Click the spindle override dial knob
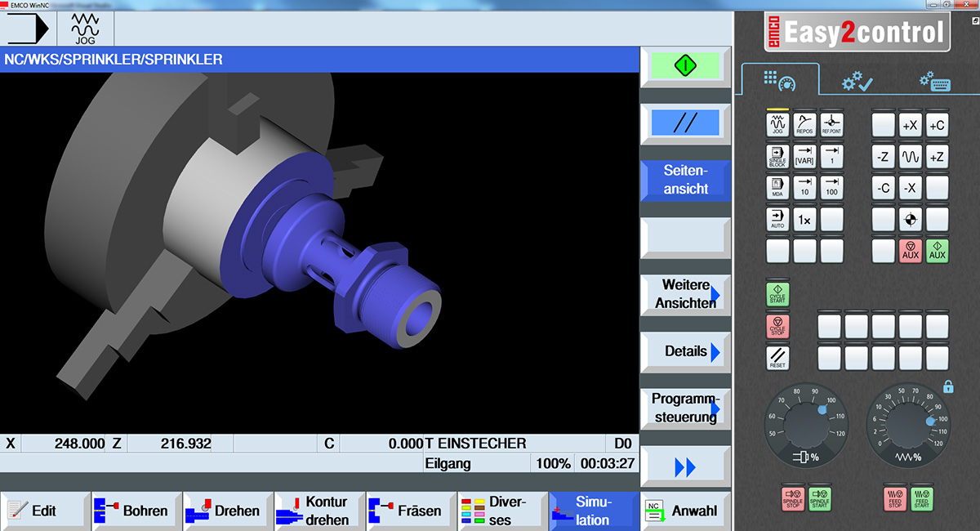980x531 pixels. tap(805, 426)
